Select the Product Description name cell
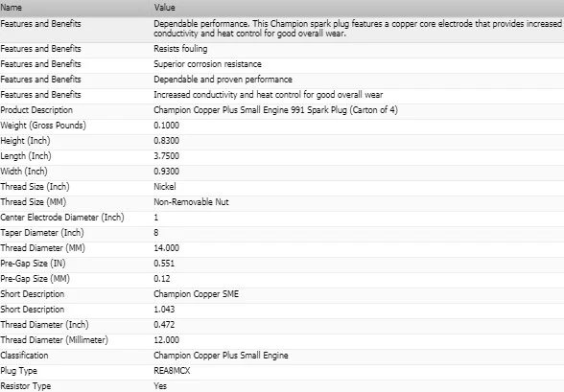The height and width of the screenshot is (392, 564). [x=36, y=110]
